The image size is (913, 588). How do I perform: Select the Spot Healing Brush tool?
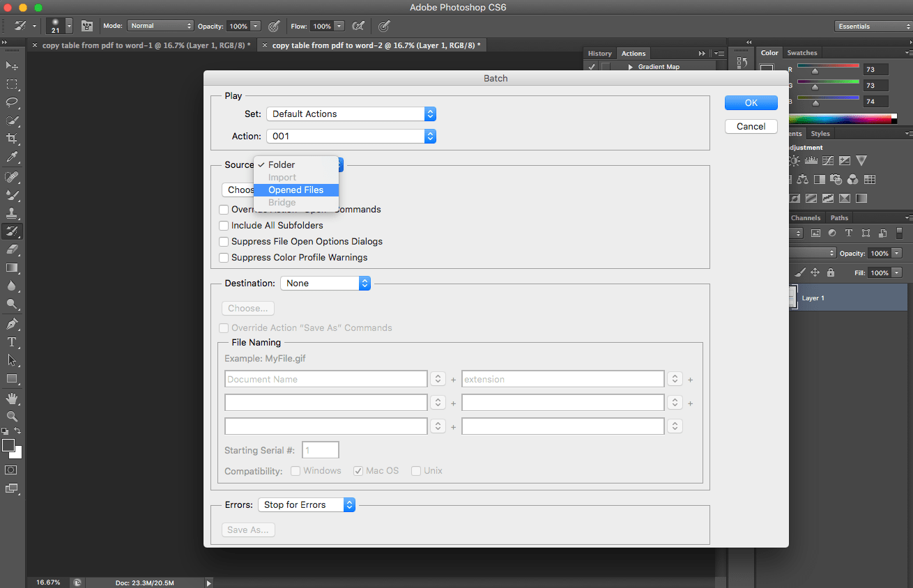(x=12, y=177)
